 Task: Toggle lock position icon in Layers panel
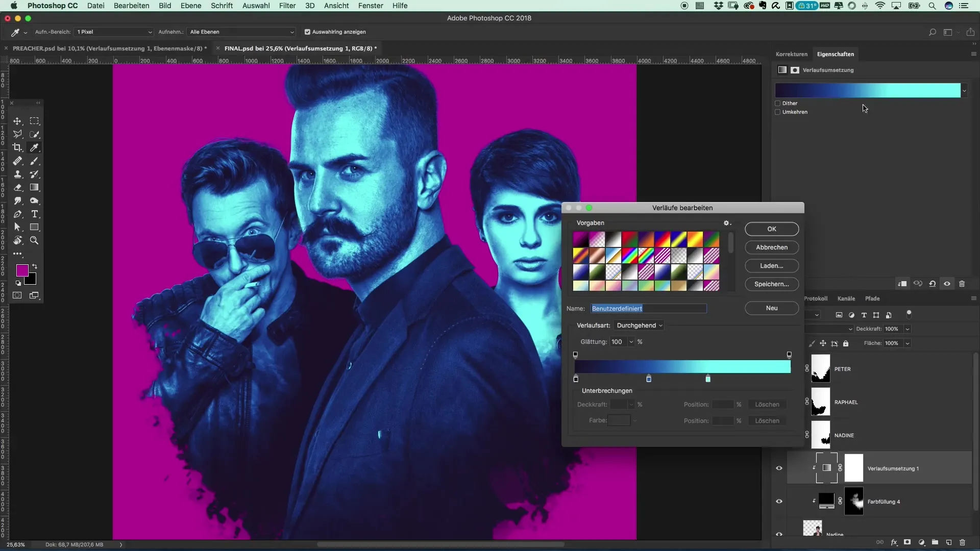click(x=823, y=343)
